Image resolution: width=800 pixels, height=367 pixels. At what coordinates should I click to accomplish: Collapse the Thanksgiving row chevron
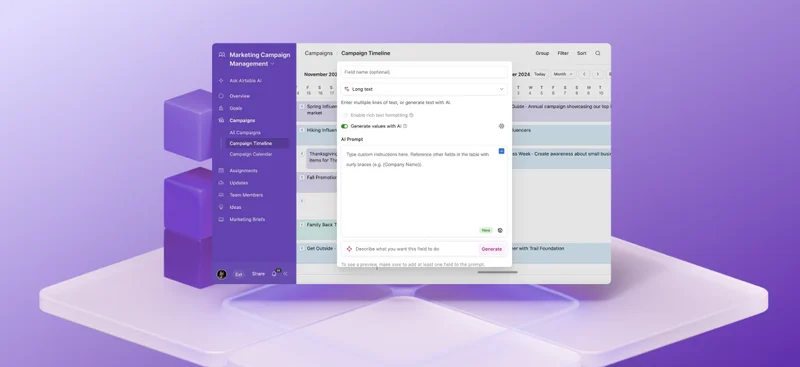coord(302,154)
